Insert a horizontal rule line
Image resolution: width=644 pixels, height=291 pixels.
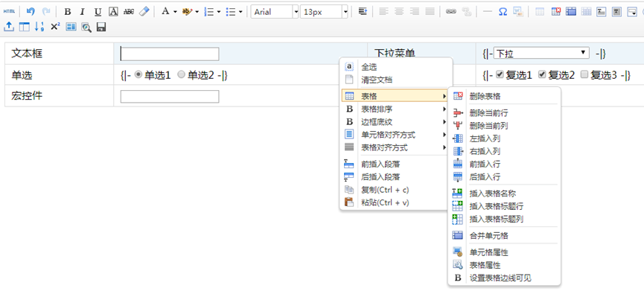[488, 11]
